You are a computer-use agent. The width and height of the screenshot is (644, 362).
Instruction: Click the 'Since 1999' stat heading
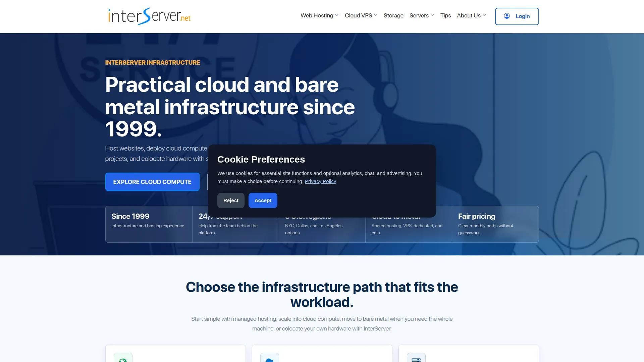tap(130, 216)
